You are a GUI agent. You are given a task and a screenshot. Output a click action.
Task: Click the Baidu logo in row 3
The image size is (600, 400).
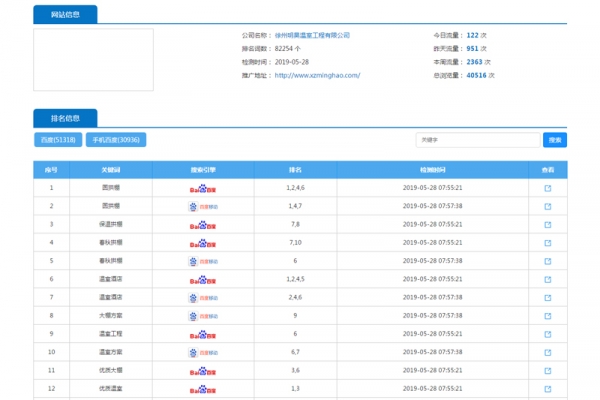tap(203, 225)
